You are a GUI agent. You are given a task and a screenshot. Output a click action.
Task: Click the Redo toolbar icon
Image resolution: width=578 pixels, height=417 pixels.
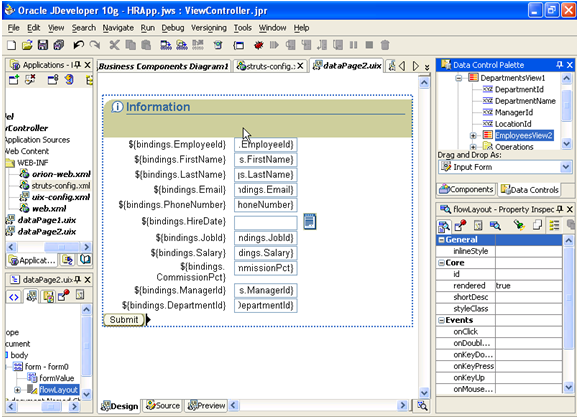[x=95, y=45]
